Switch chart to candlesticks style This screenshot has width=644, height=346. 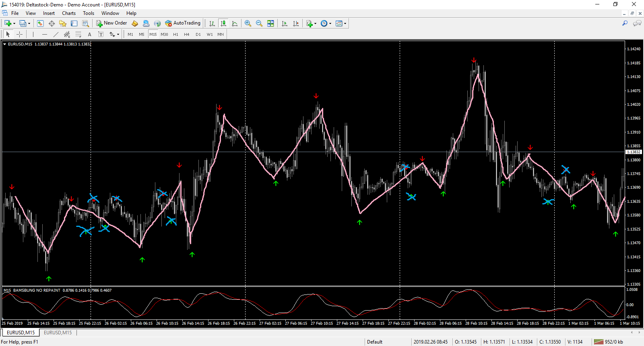click(x=223, y=23)
